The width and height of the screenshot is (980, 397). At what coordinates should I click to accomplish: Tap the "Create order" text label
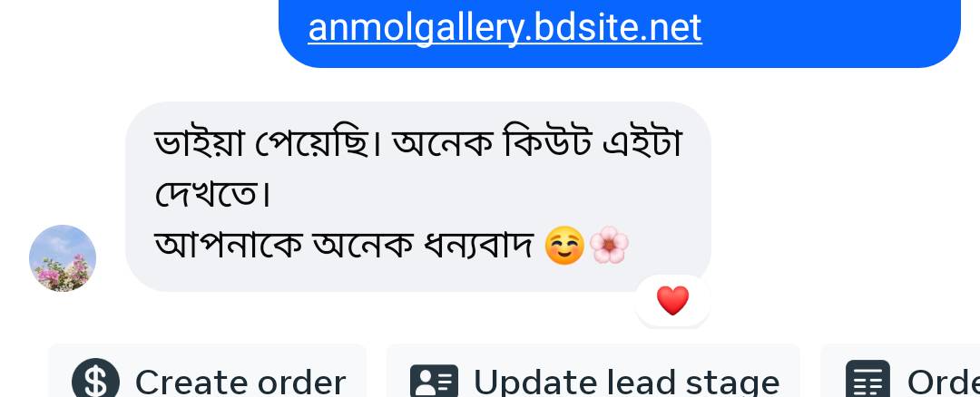pos(240,382)
